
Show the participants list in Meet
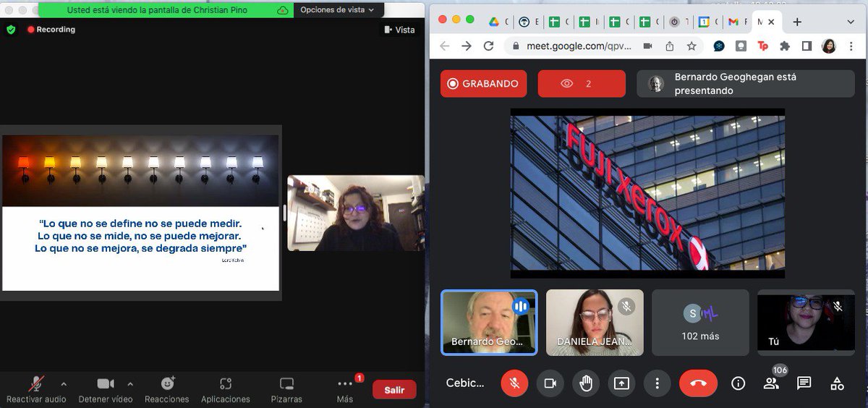(771, 383)
